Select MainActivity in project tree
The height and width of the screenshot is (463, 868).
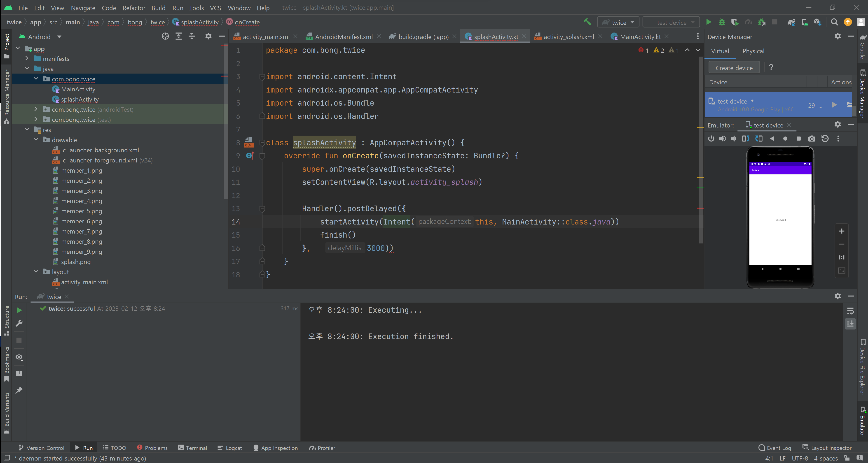click(78, 89)
